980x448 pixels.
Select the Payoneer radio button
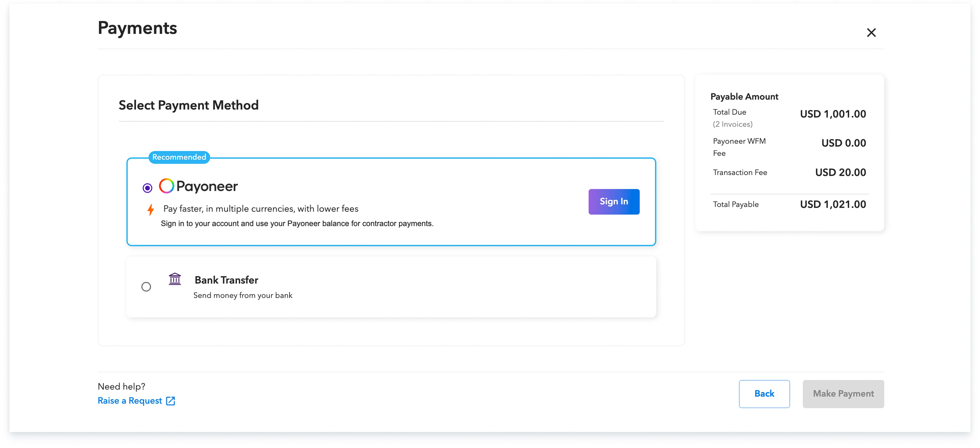[x=147, y=188]
